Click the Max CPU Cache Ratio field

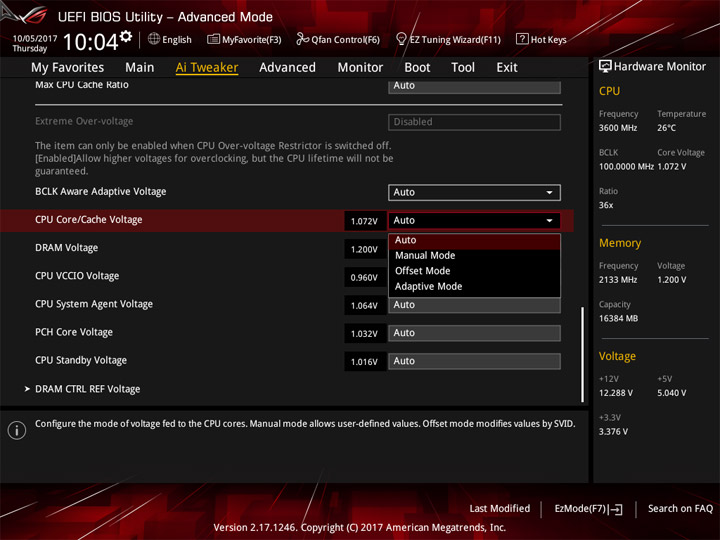click(474, 86)
